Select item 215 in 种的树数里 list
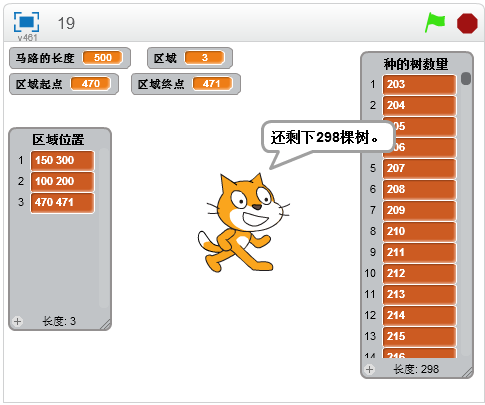Image resolution: width=485 pixels, height=405 pixels. point(419,336)
